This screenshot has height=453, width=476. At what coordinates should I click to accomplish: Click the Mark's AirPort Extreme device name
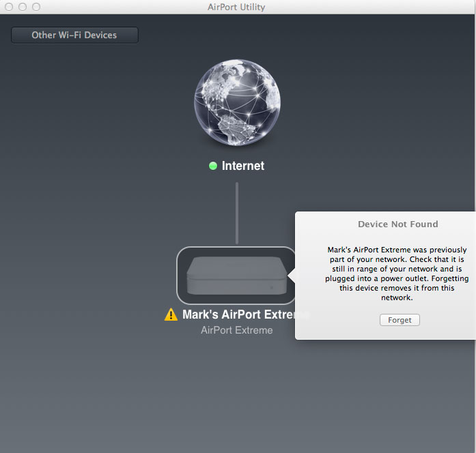238,315
